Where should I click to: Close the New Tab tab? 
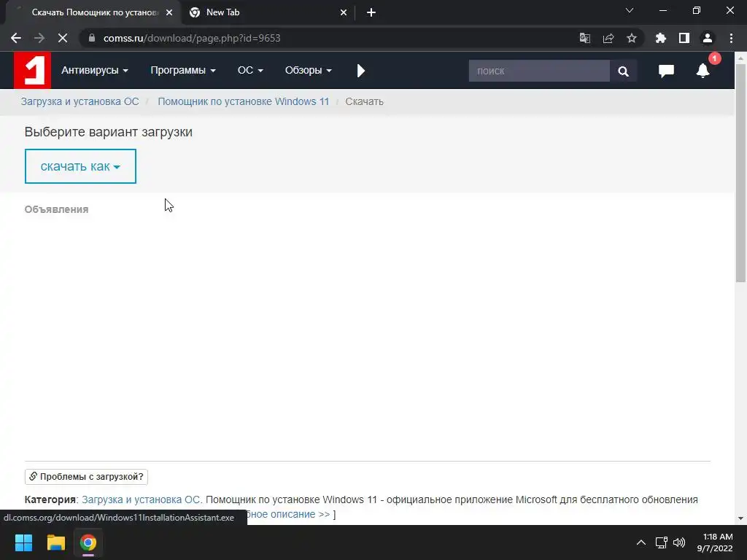click(344, 12)
